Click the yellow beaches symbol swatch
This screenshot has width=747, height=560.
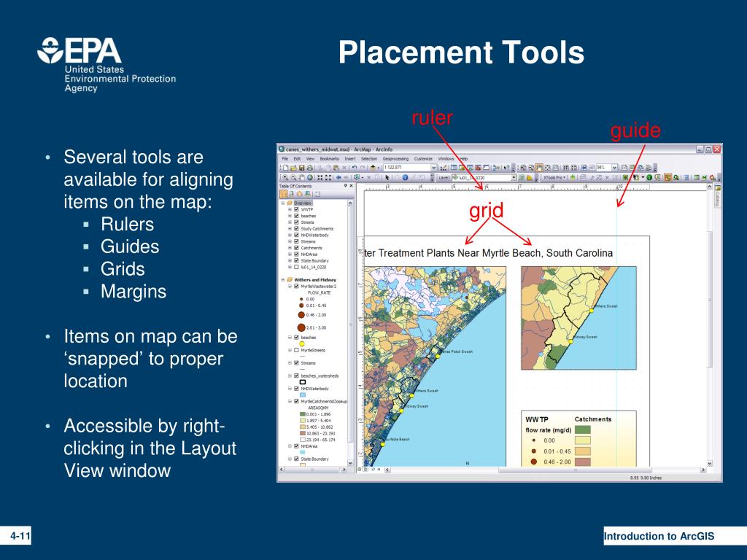click(301, 343)
